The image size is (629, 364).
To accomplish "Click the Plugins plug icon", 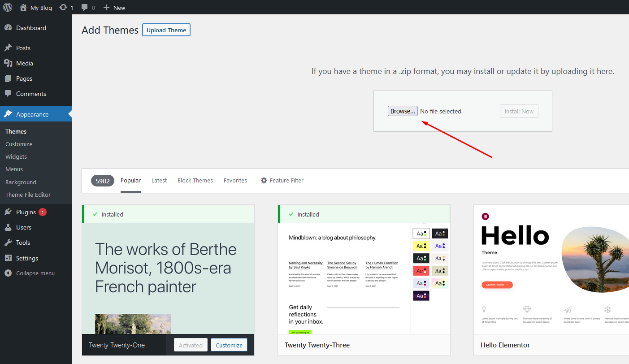I will click(8, 212).
